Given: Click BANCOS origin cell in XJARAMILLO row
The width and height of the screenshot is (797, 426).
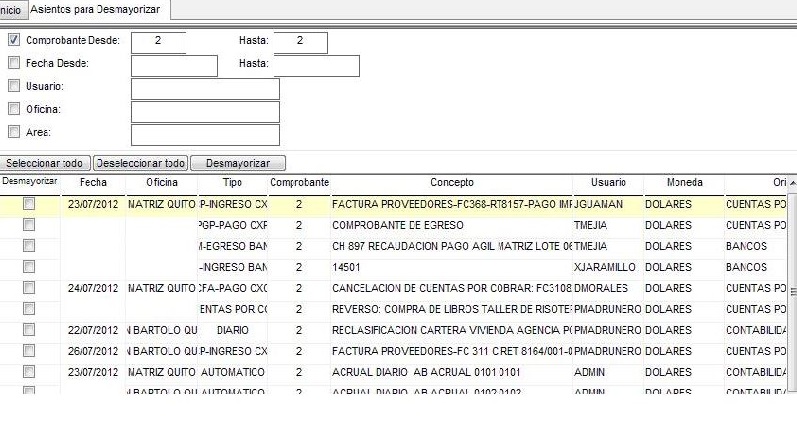Looking at the screenshot, I should coord(755,267).
